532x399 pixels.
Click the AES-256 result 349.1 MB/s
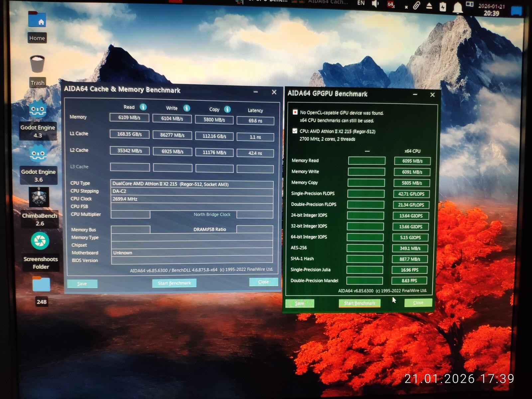pos(410,248)
